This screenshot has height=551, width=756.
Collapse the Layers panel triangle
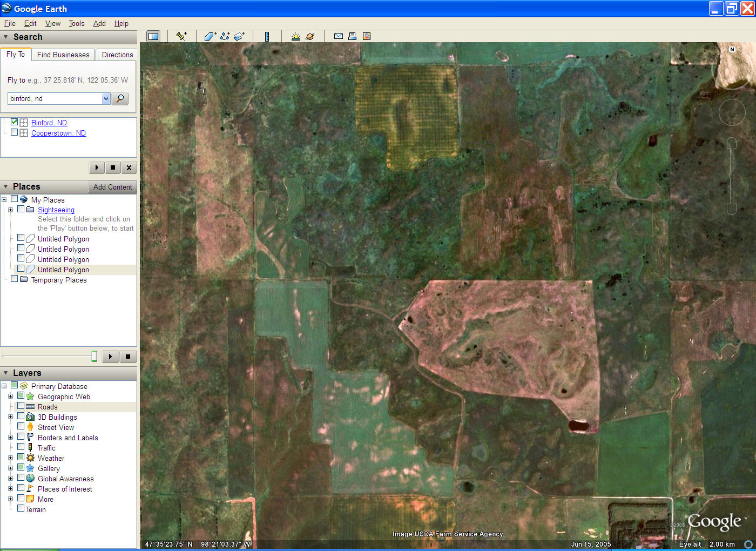[x=6, y=373]
